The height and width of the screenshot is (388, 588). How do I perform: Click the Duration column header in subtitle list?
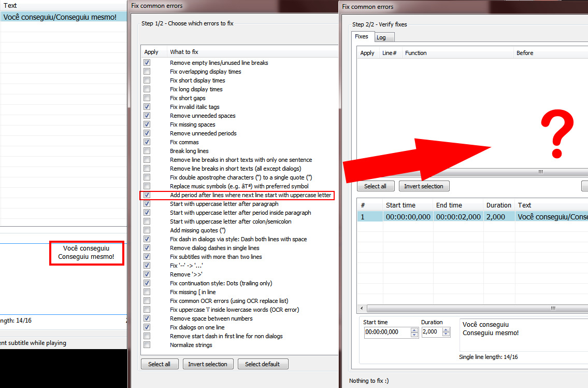tap(499, 205)
